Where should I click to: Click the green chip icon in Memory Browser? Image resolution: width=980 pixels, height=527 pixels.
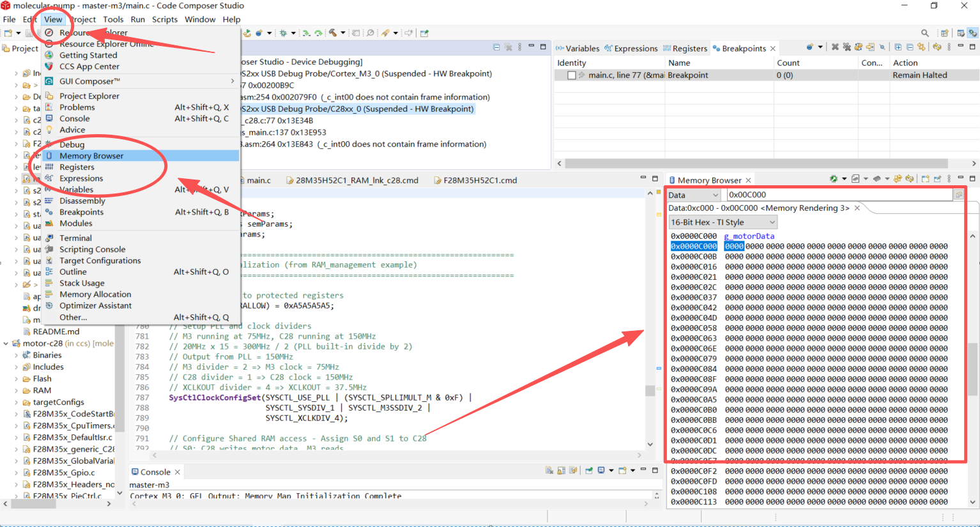[x=833, y=179]
